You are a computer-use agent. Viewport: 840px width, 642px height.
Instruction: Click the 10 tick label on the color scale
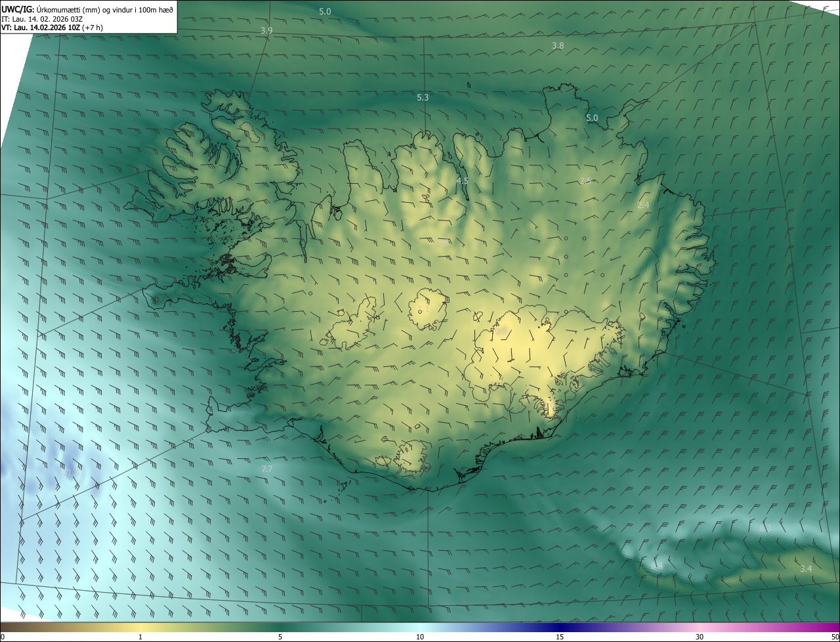pyautogui.click(x=420, y=637)
